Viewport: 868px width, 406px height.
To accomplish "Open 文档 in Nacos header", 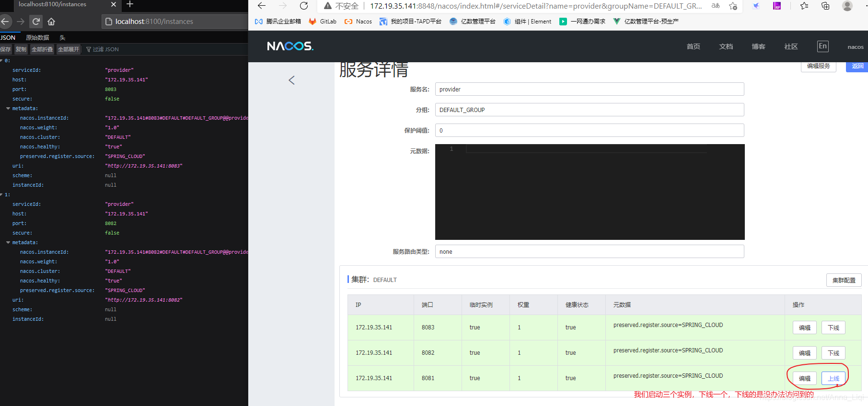I will coord(726,46).
